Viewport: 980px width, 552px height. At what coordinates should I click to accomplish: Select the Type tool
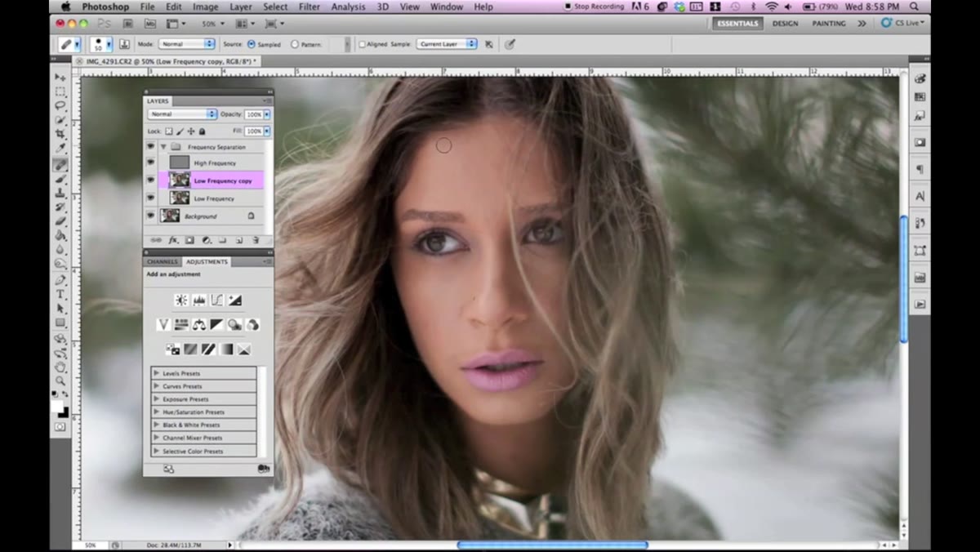[60, 294]
